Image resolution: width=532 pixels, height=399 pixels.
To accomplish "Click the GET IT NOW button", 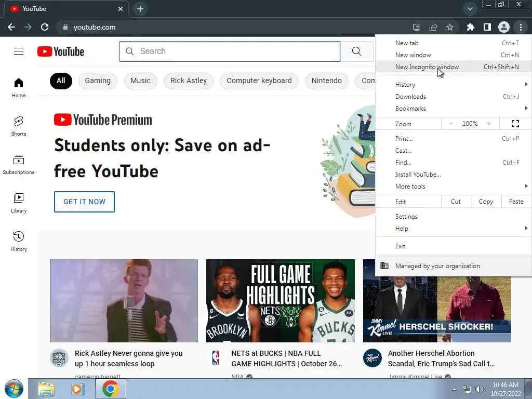I will [x=84, y=202].
